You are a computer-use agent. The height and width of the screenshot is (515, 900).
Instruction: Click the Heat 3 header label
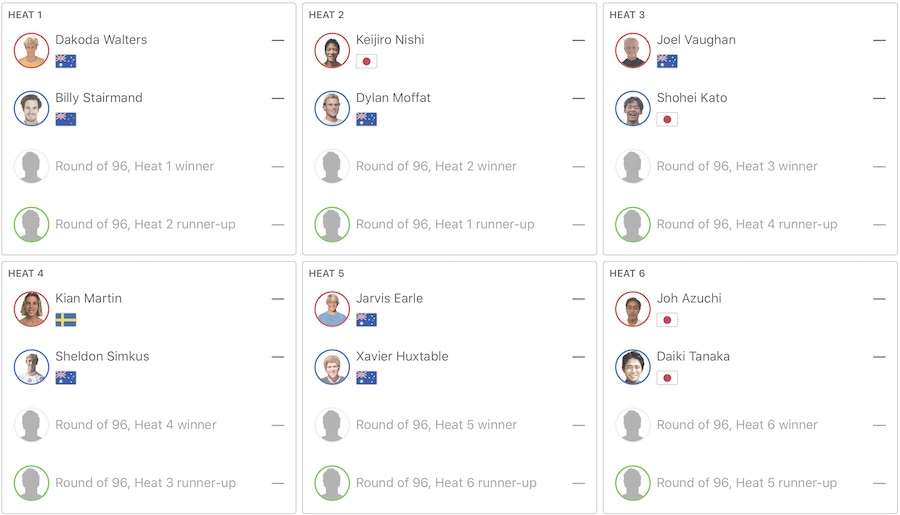(627, 15)
